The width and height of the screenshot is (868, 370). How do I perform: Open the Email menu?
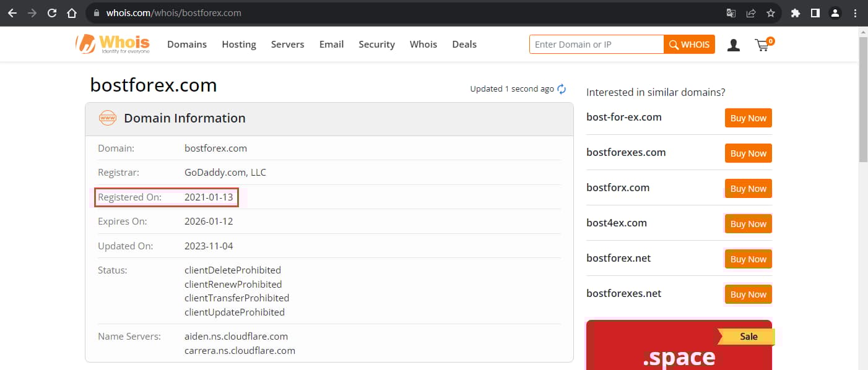pyautogui.click(x=332, y=45)
